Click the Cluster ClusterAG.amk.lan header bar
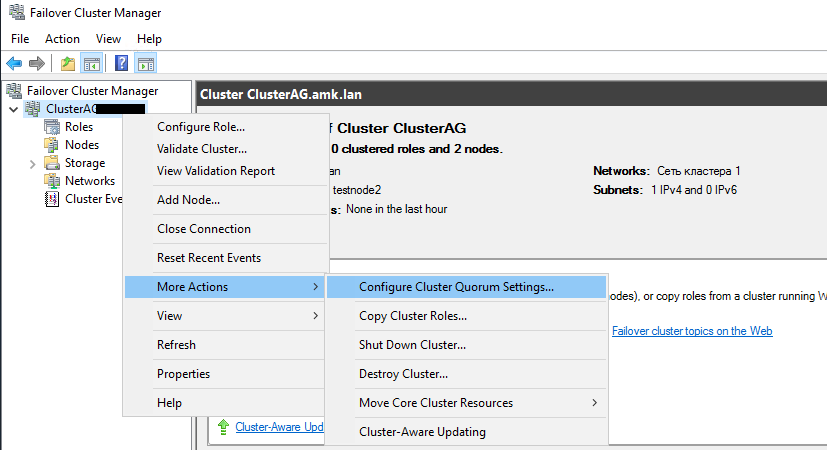The width and height of the screenshot is (827, 450). (512, 94)
